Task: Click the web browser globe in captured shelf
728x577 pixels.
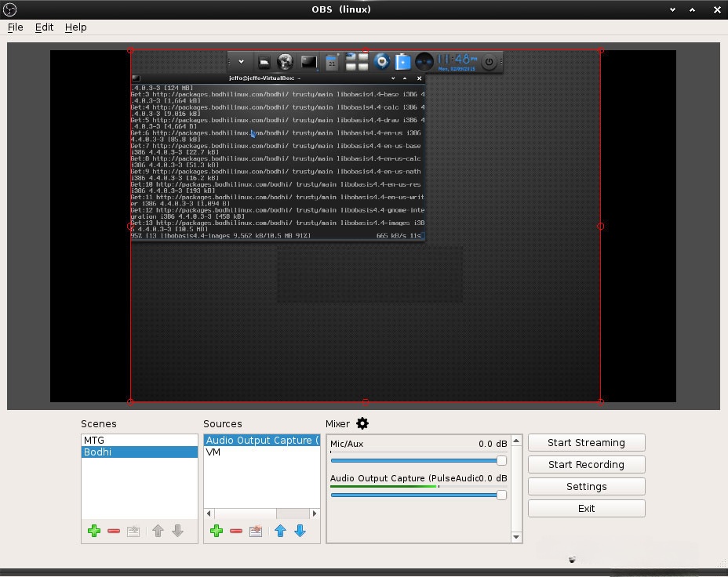Action: [285, 62]
